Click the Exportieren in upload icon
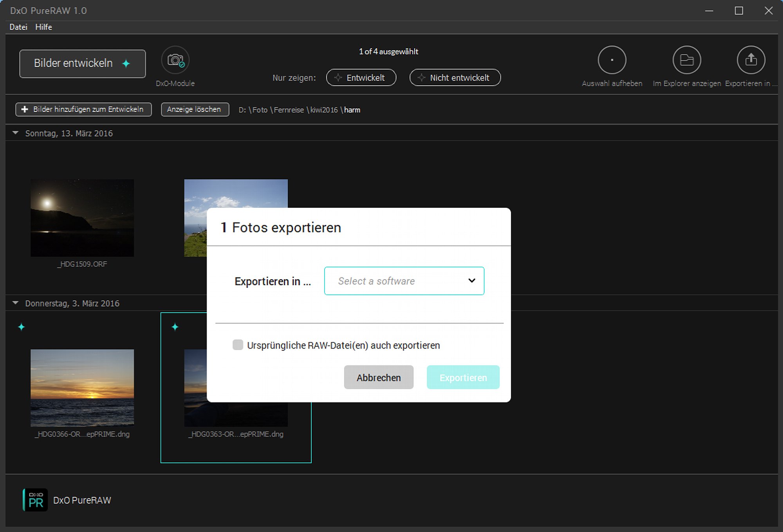The width and height of the screenshot is (783, 532). [x=751, y=60]
